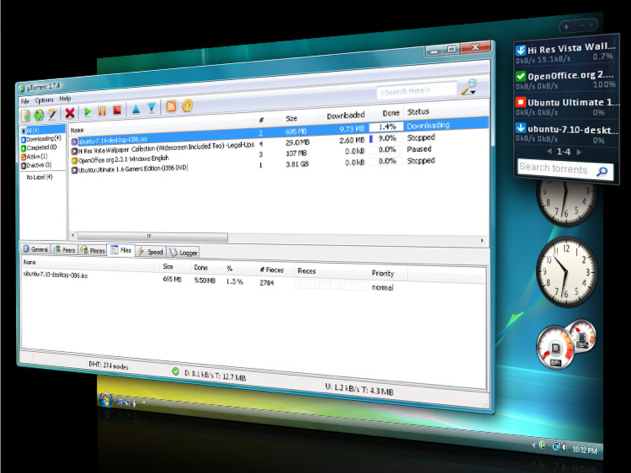Click the # Pieces column header in Files pane
This screenshot has width=631, height=473.
coord(272,270)
